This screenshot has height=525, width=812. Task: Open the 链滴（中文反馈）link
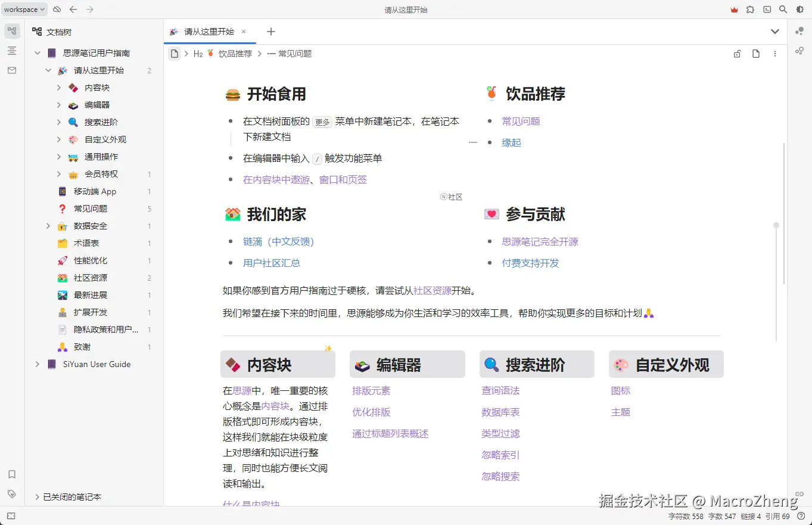pos(278,242)
